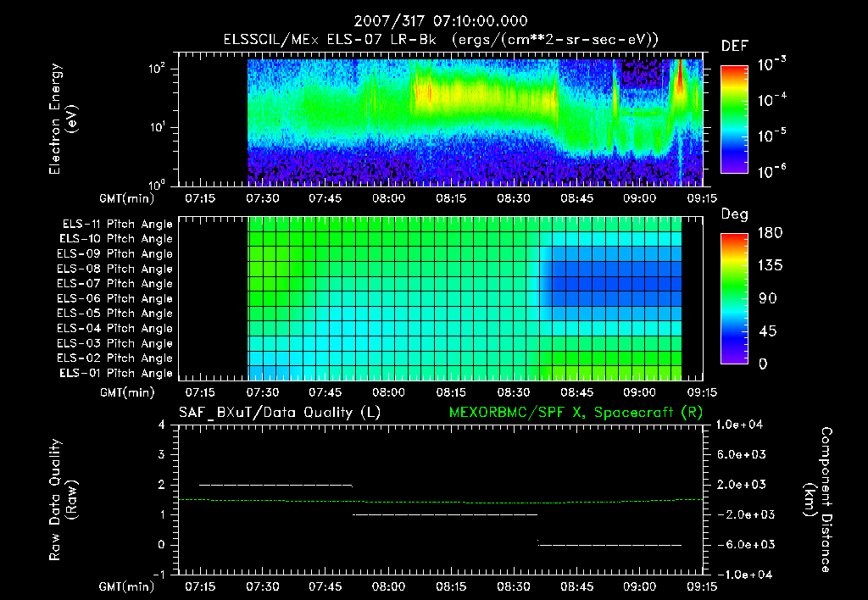Image resolution: width=868 pixels, height=600 pixels.
Task: Click the '90' tick on Deg color bar
Action: coord(768,298)
